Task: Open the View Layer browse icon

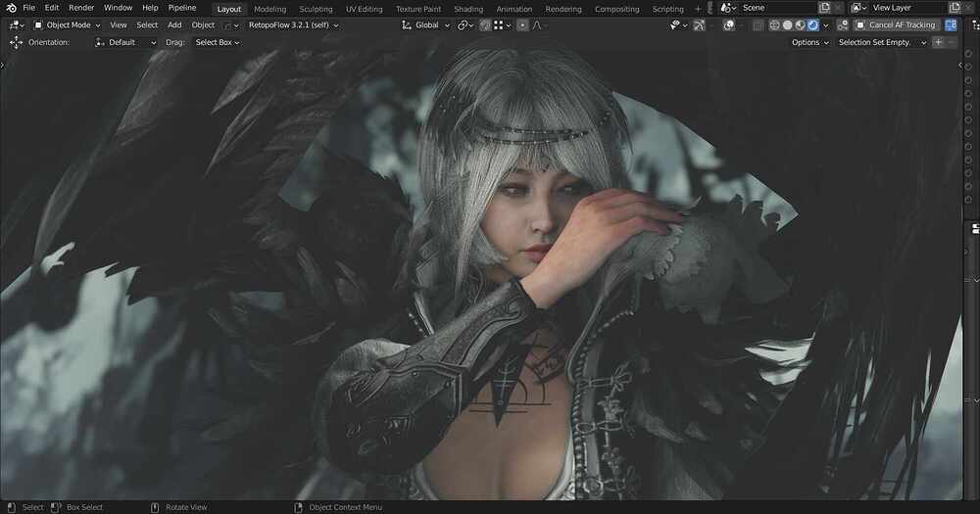Action: (860, 8)
